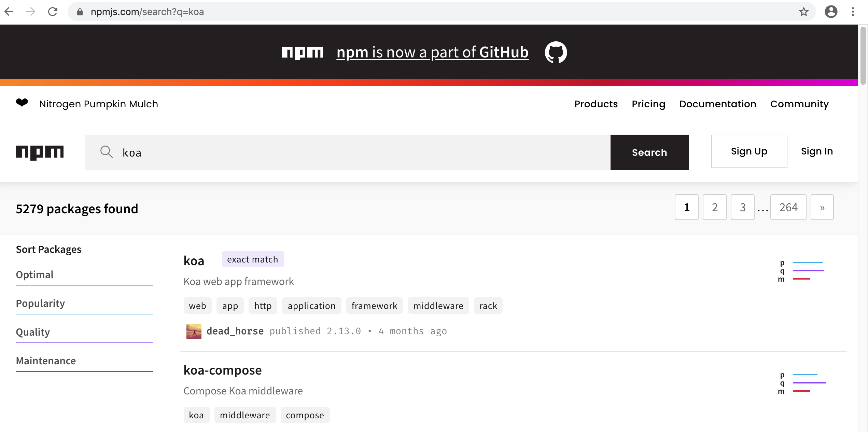The image size is (868, 432).
Task: Click the browser back arrow
Action: point(9,12)
